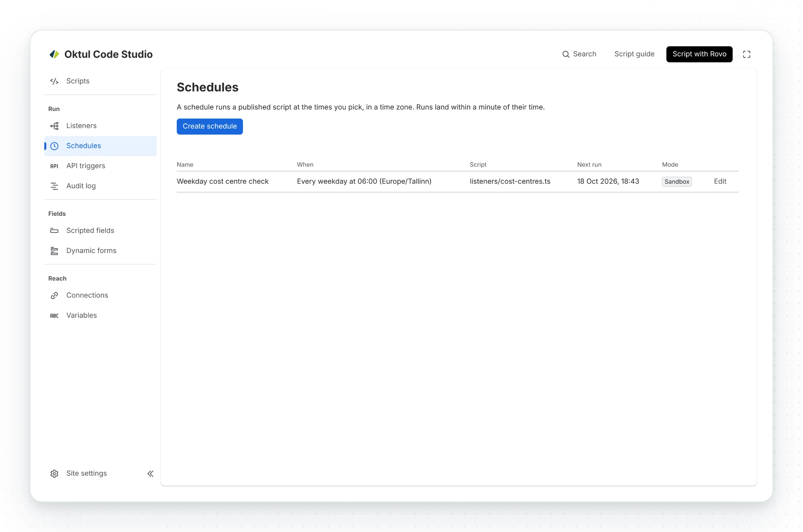803x532 pixels.
Task: Click the API triggers icon
Action: click(54, 166)
